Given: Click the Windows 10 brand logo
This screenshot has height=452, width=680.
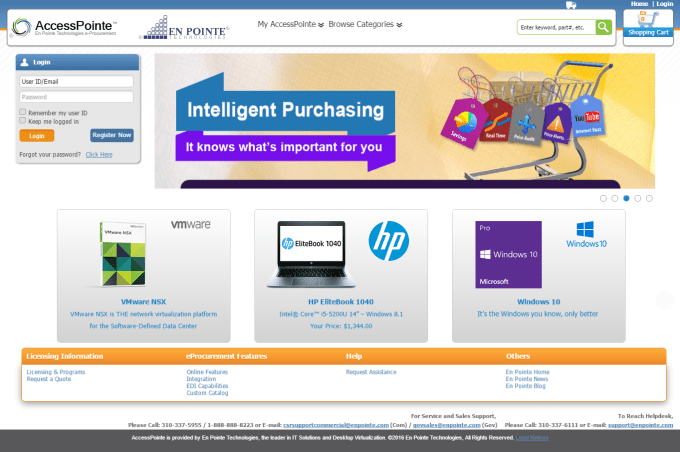Looking at the screenshot, I should coord(586,235).
